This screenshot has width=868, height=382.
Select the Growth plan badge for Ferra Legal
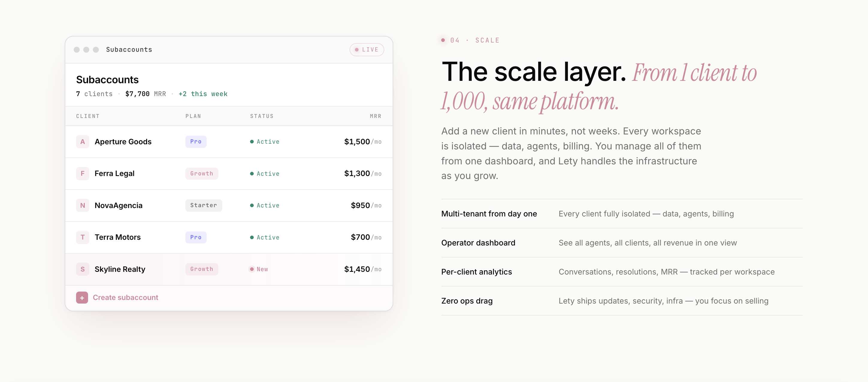coord(202,173)
